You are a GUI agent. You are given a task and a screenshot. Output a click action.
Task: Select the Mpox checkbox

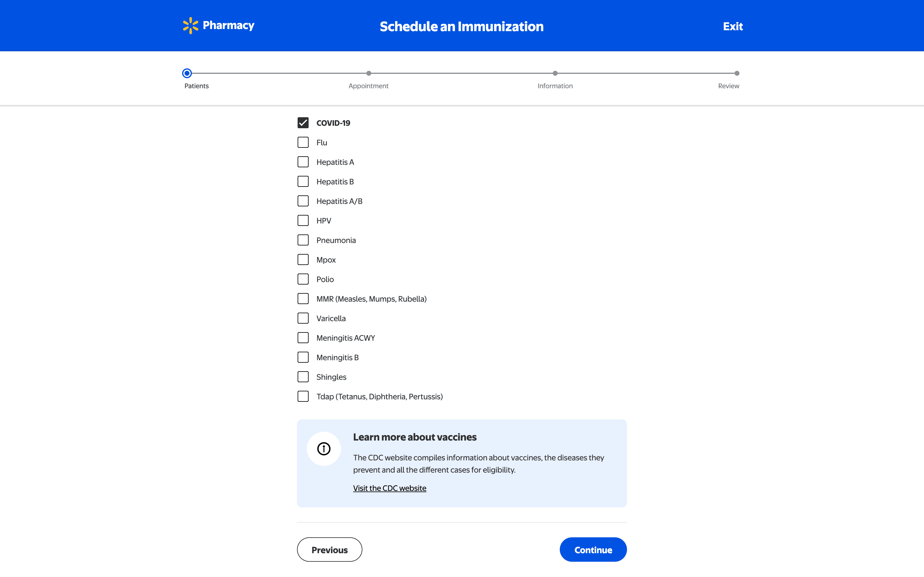point(303,259)
